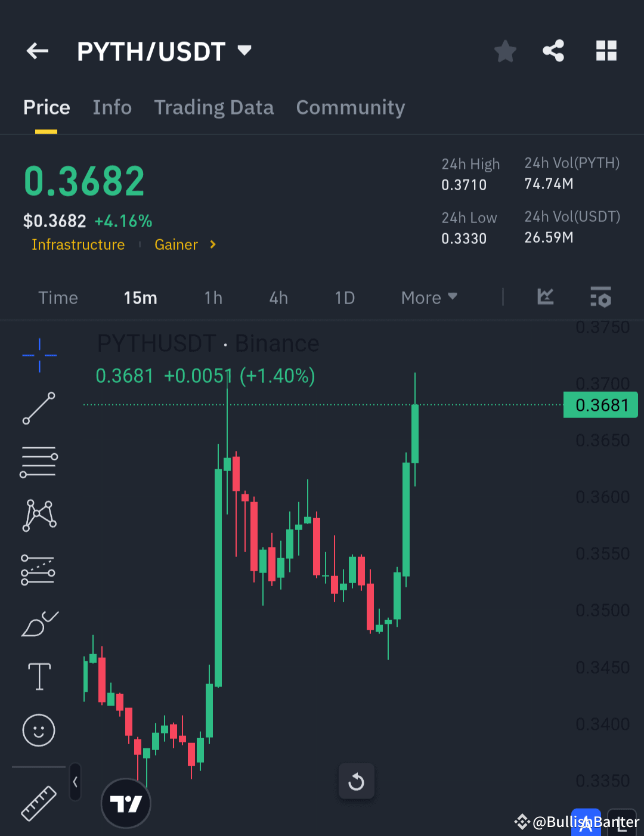Select the text annotation tool
The image size is (644, 836).
tap(38, 677)
